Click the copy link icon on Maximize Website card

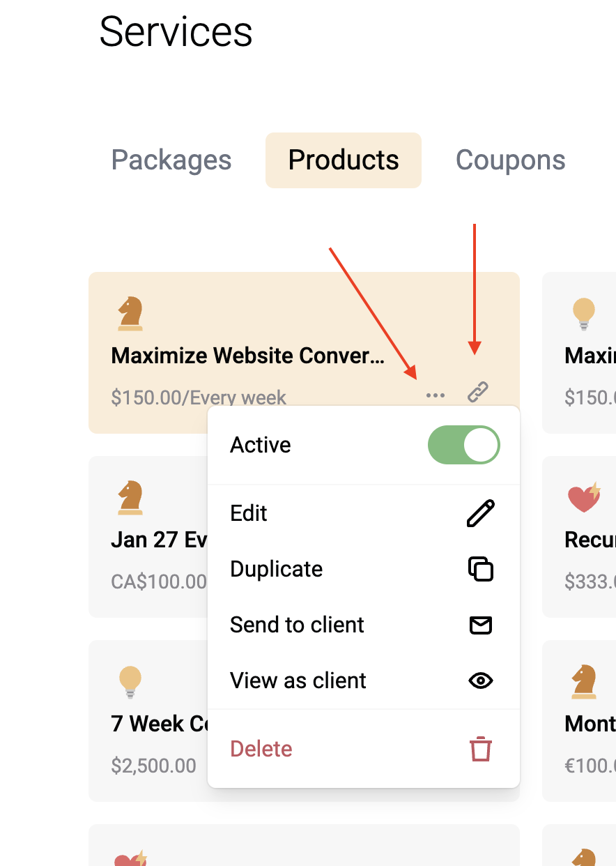(478, 393)
